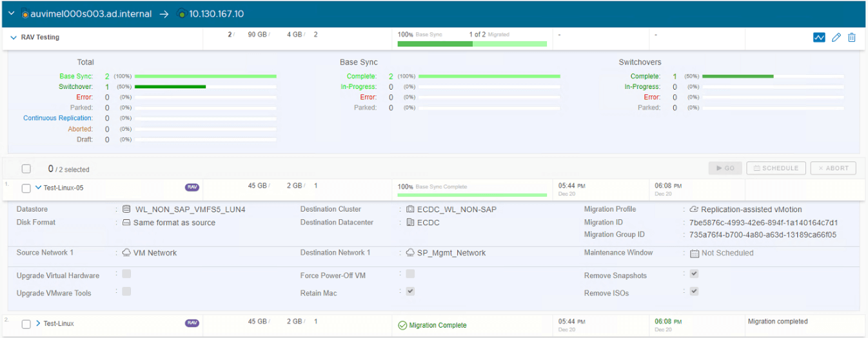Click the green Migration Complete checkmark icon
This screenshot has width=868, height=338.
[402, 325]
